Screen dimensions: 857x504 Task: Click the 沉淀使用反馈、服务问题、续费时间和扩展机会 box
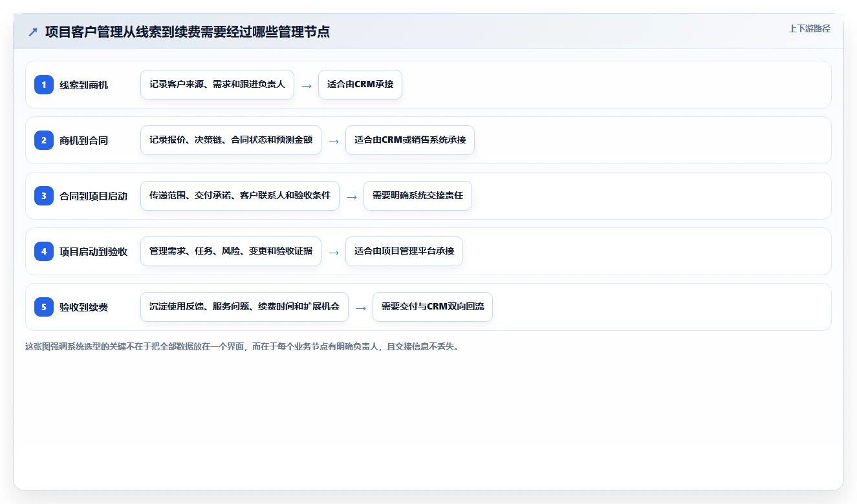point(244,307)
